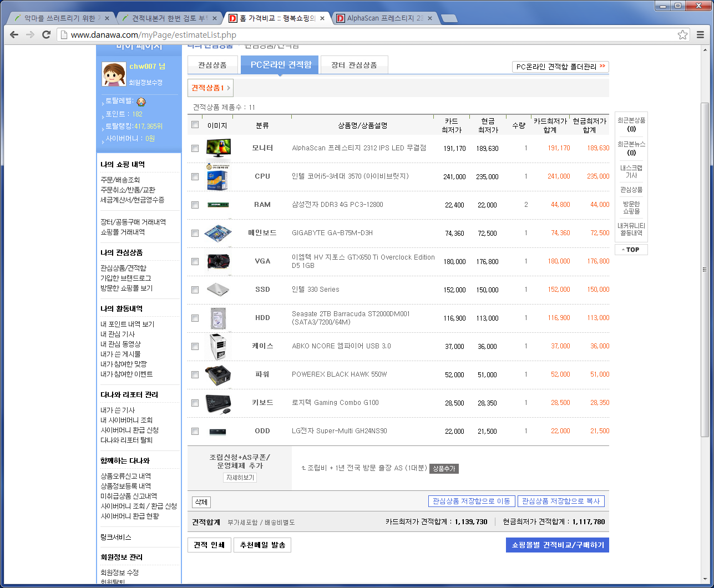This screenshot has width=714, height=588.
Task: Click 관심상품 저장함으로 복사 button
Action: [x=561, y=501]
